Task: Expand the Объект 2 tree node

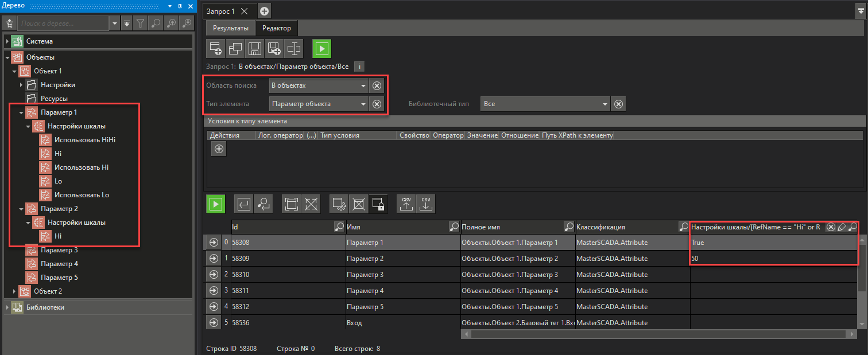Action: [14, 291]
